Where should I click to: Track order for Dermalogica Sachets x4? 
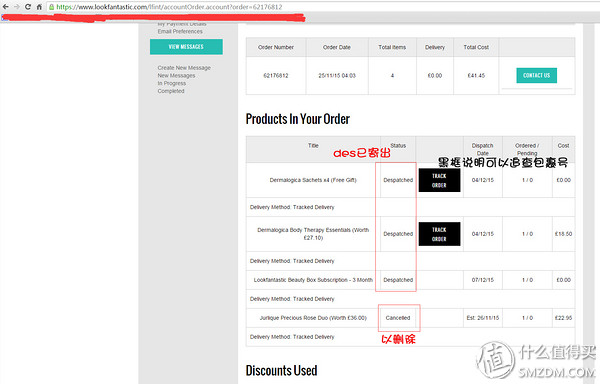point(439,180)
